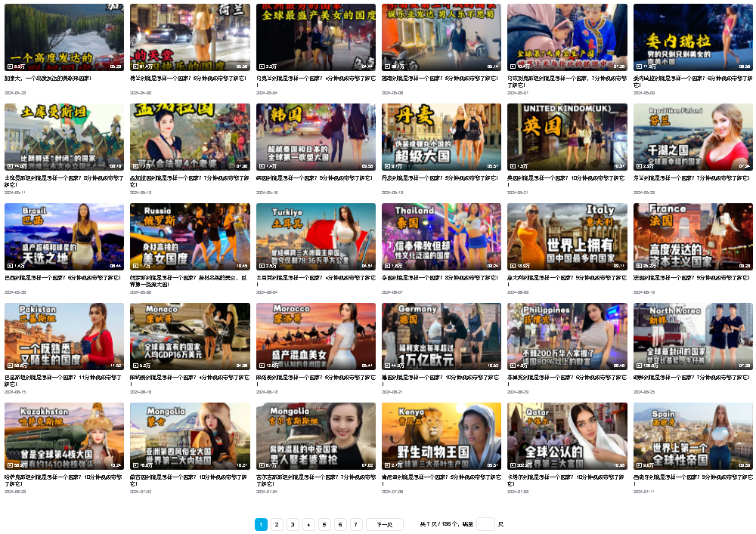Click the current page 1 button
Viewport: 756px width, 534px height.
(x=261, y=524)
